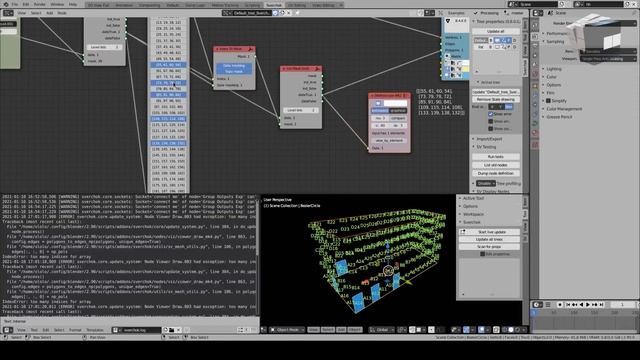Toggle viewport overlays icon
Screen dimensions: 640x360
(x=482, y=330)
